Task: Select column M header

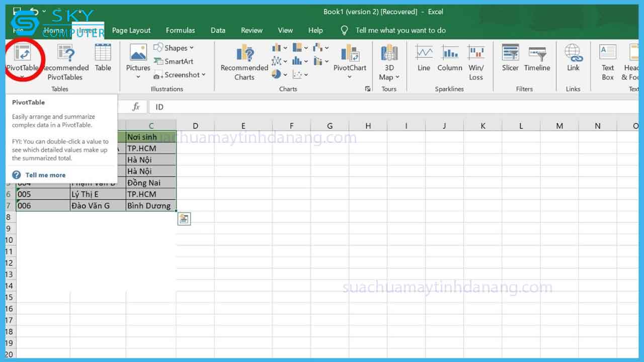Action: point(559,126)
